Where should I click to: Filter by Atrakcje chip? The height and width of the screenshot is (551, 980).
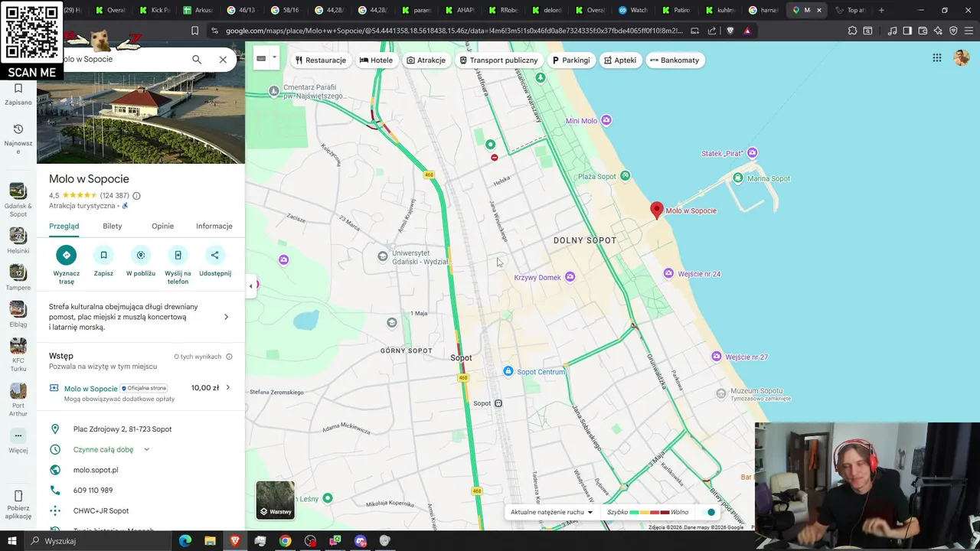point(426,60)
